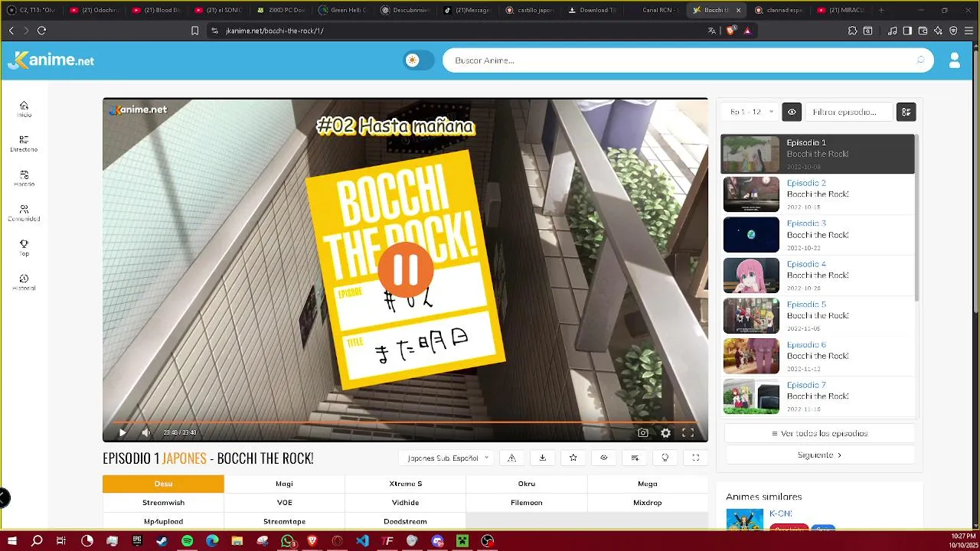Open Inicio from the left sidebar
The width and height of the screenshot is (980, 551).
coord(24,109)
